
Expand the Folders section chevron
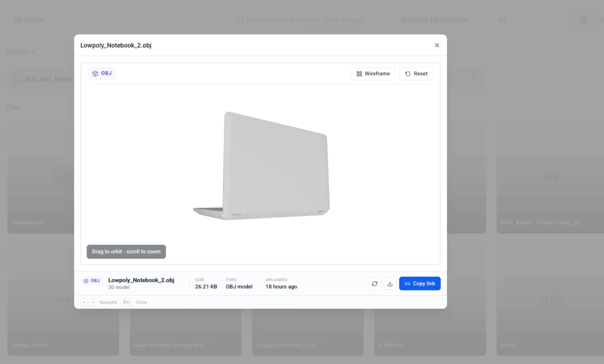click(x=33, y=52)
